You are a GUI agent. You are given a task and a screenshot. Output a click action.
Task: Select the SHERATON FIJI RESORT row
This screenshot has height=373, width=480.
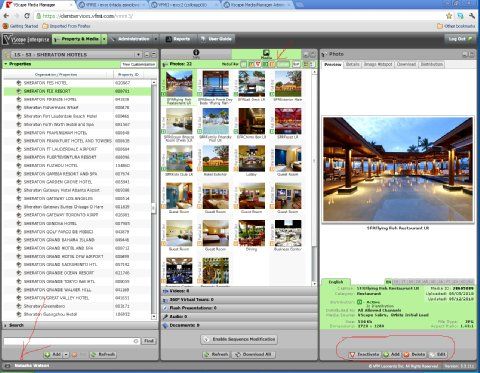coord(77,91)
